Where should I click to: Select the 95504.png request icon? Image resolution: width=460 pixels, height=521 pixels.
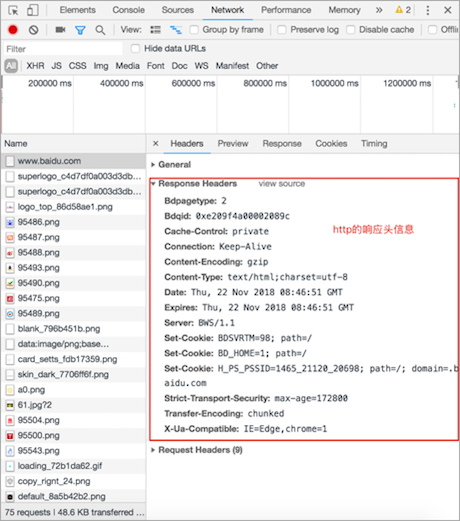(10, 420)
